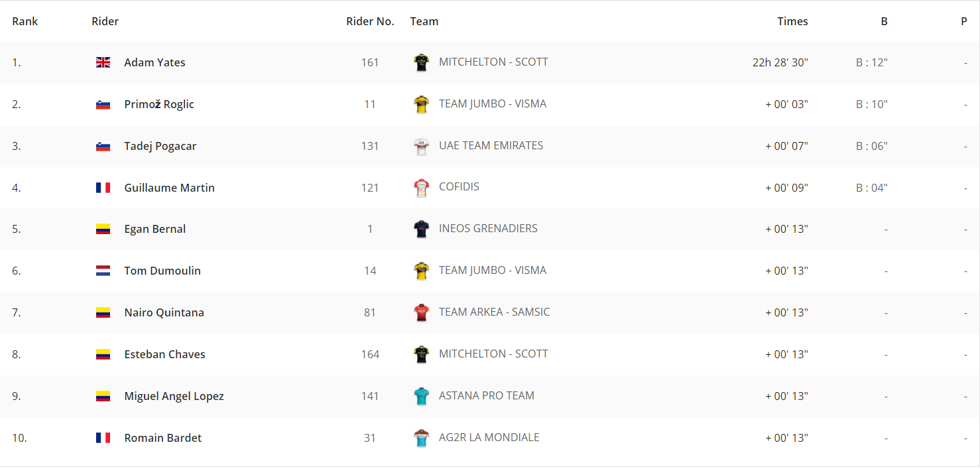Screen dimensions: 980x469
Task: Select the Team Jumbo - Visma link for Primož Roglic
Action: 493,103
